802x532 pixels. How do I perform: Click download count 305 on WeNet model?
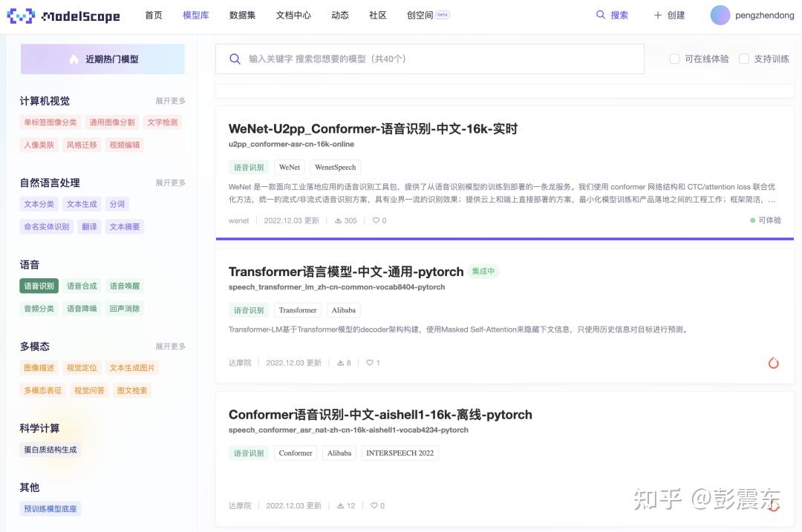tap(346, 221)
